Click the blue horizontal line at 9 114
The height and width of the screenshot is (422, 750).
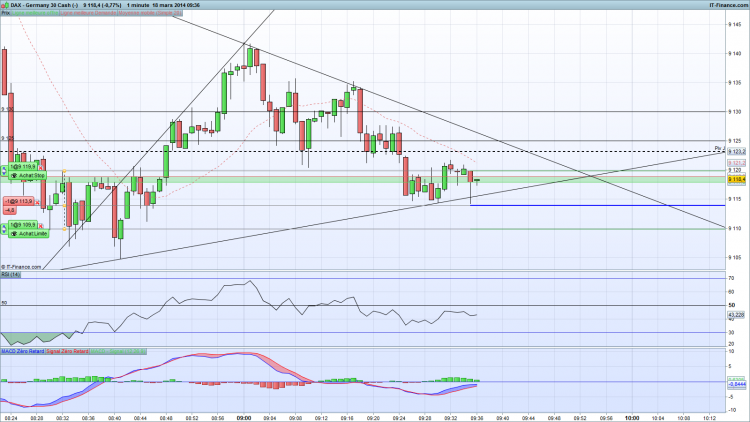click(x=598, y=205)
